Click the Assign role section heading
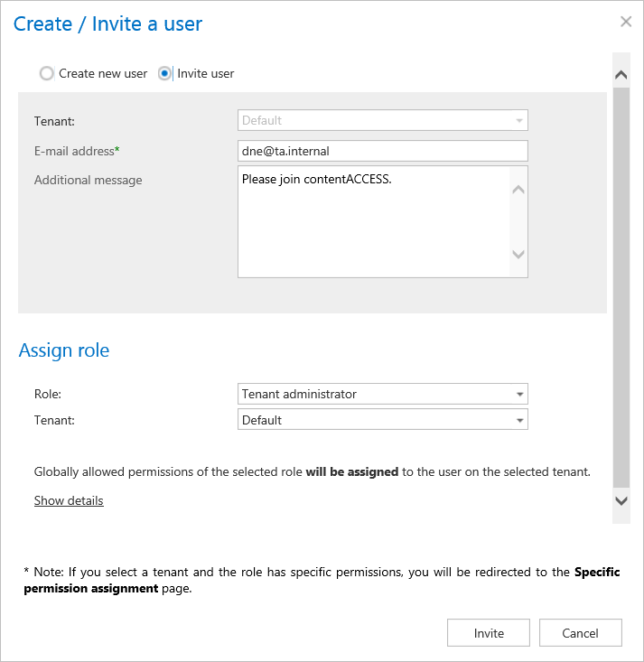 (64, 350)
